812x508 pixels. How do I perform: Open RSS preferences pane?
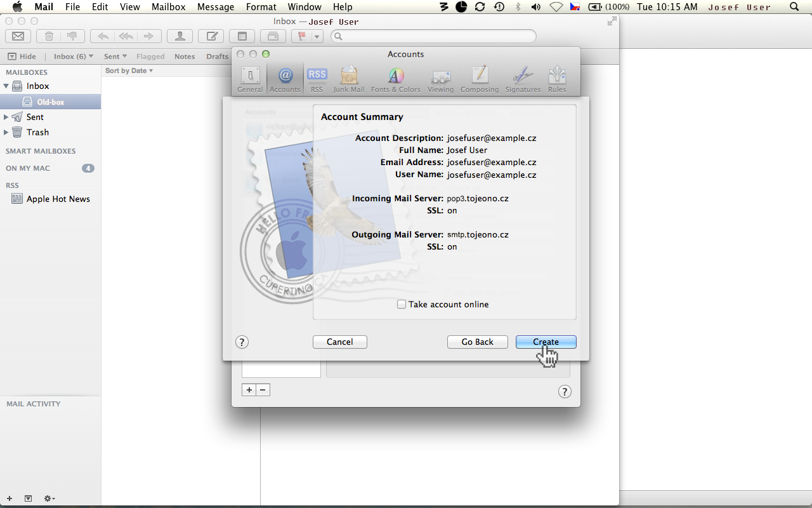tap(317, 79)
